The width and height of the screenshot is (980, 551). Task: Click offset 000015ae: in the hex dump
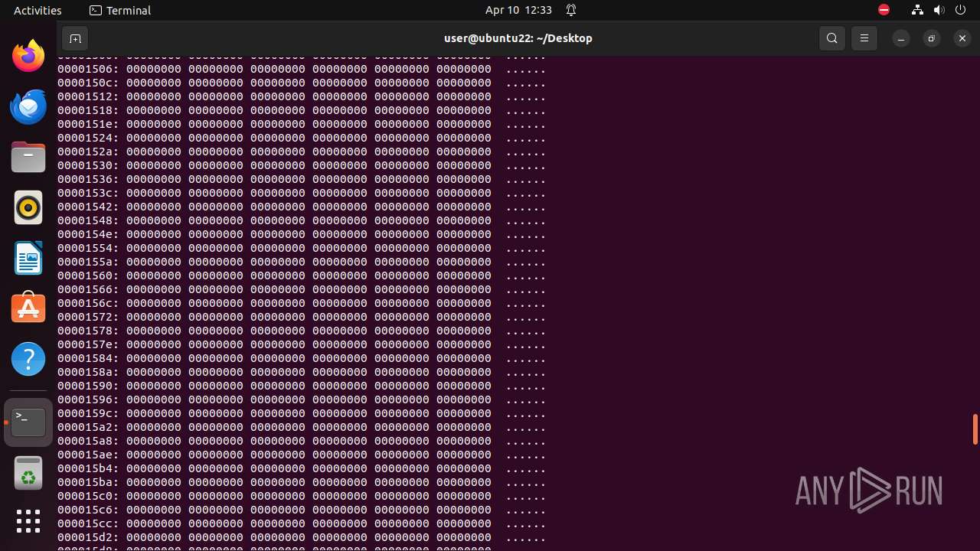pyautogui.click(x=88, y=455)
